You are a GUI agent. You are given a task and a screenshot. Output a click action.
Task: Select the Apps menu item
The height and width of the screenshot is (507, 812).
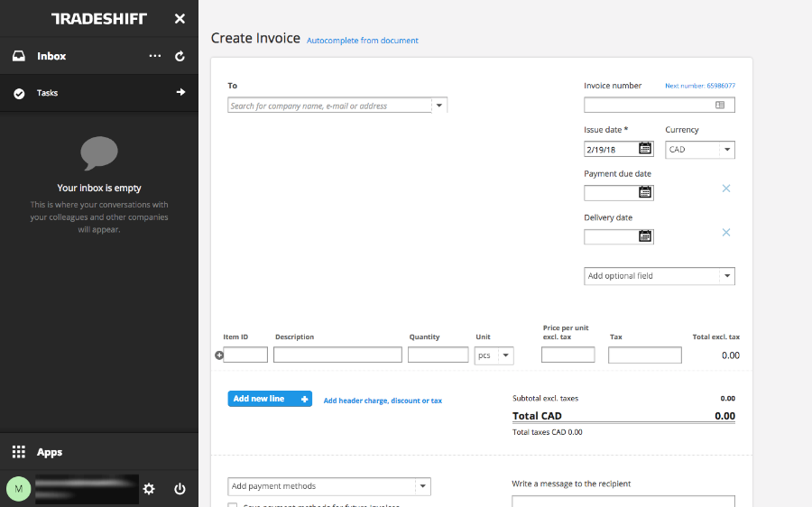99,452
